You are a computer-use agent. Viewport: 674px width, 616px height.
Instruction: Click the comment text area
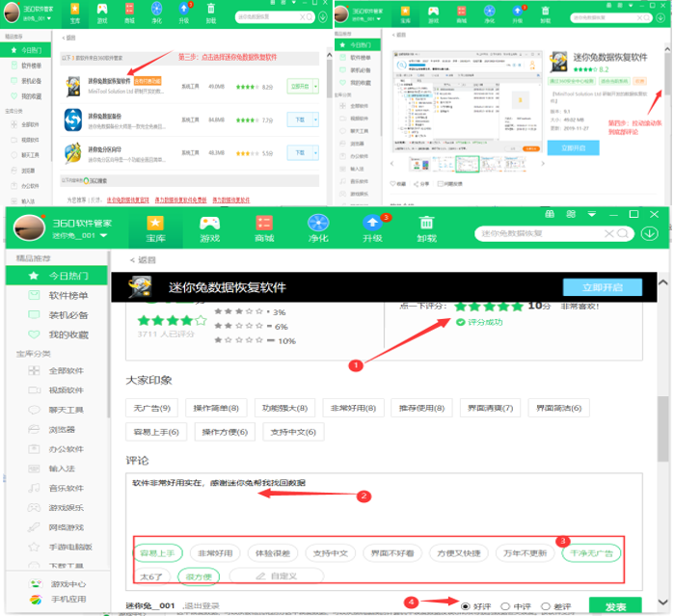coord(384,503)
